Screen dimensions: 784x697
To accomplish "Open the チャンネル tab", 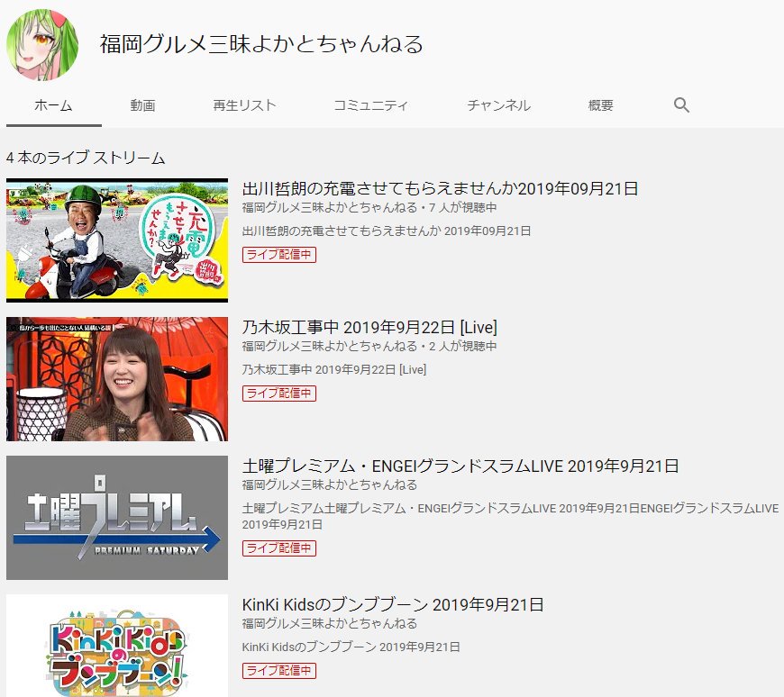I will pos(498,105).
